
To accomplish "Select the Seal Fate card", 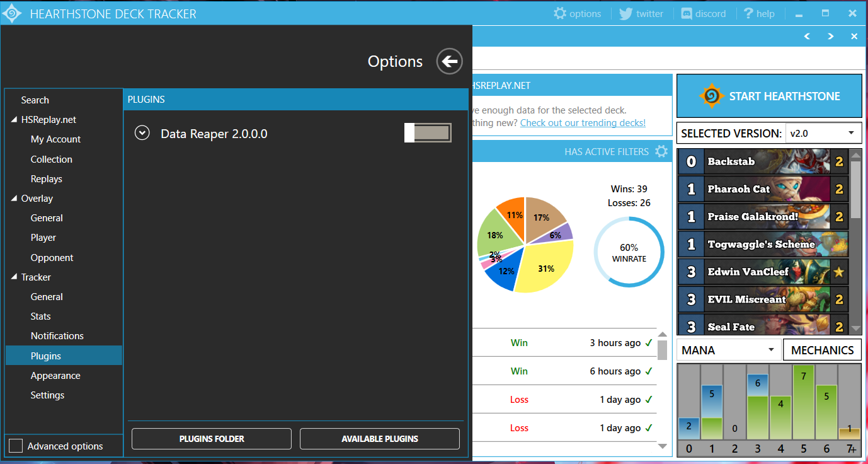I will [763, 326].
